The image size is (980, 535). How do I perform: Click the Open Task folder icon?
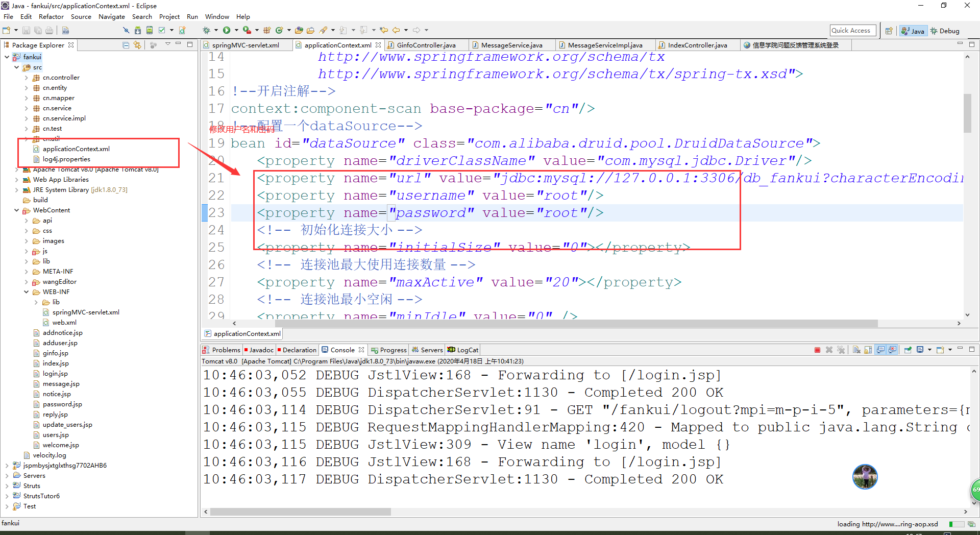pos(310,31)
